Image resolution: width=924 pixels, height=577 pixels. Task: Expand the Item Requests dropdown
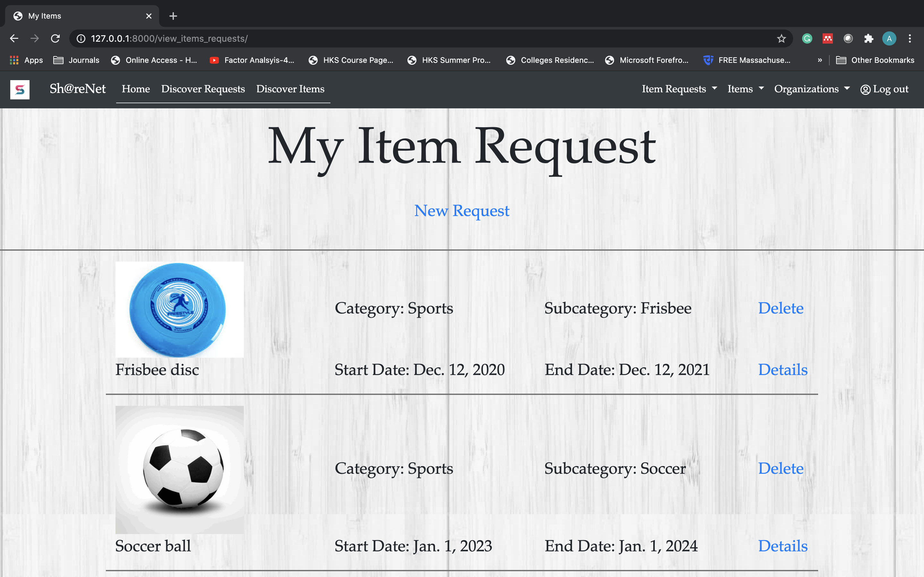pos(679,89)
